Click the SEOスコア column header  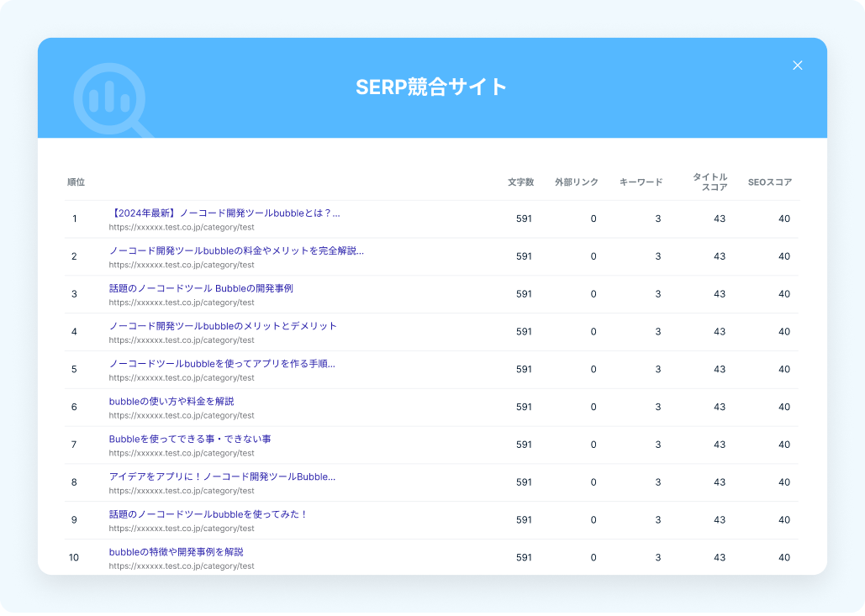click(770, 182)
